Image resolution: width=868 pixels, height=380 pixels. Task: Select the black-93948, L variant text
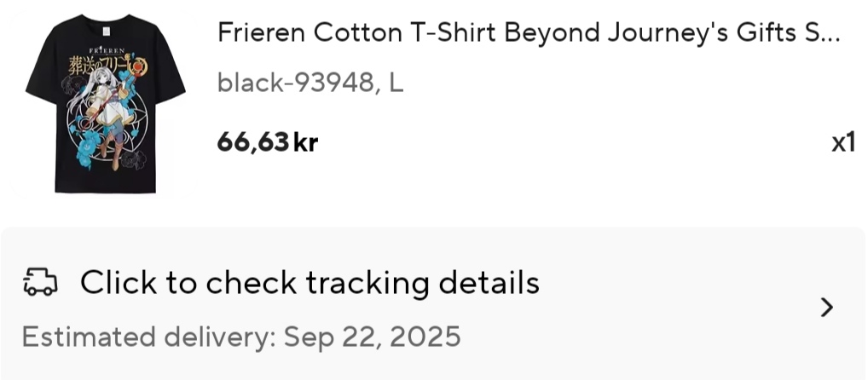(310, 83)
